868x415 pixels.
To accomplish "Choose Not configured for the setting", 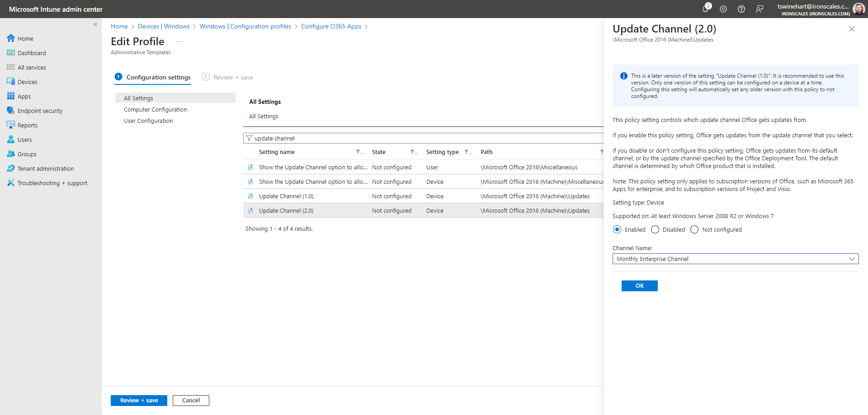I will coord(694,229).
